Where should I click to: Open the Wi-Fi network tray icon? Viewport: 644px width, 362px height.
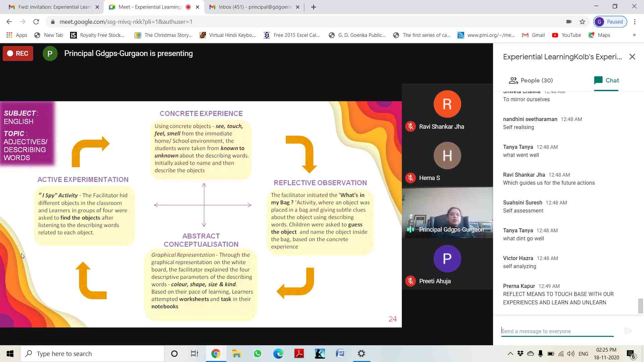coord(561,354)
